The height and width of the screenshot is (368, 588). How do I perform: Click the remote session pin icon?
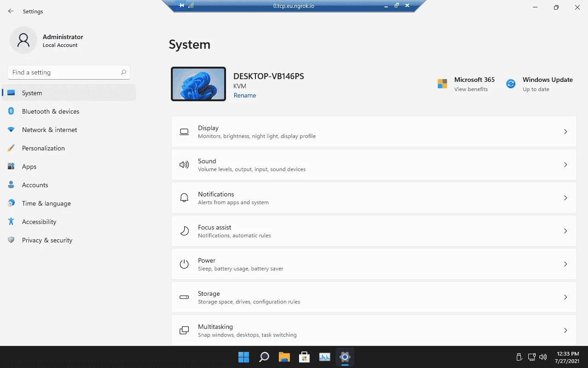(x=181, y=6)
